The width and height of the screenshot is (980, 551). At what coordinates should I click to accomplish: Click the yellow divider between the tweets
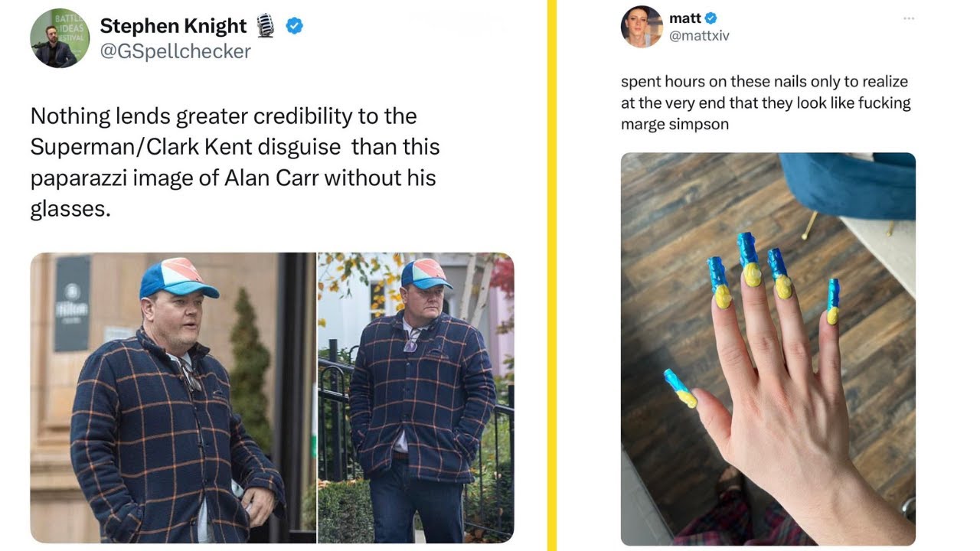pos(551,275)
